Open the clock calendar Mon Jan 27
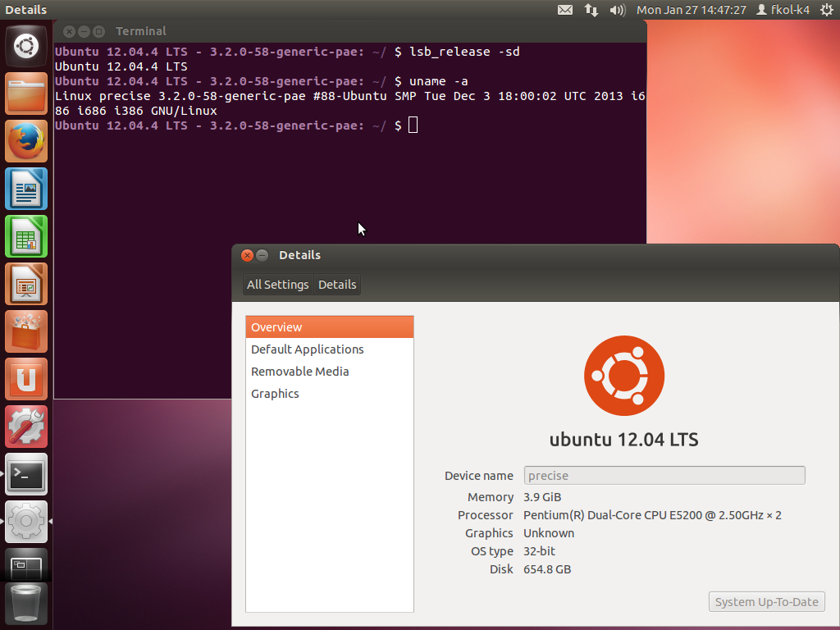This screenshot has width=840, height=630. pos(691,10)
